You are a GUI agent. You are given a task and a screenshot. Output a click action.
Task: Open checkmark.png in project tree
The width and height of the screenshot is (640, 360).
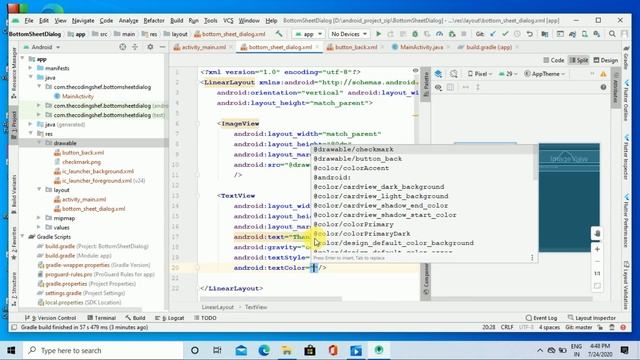click(81, 162)
